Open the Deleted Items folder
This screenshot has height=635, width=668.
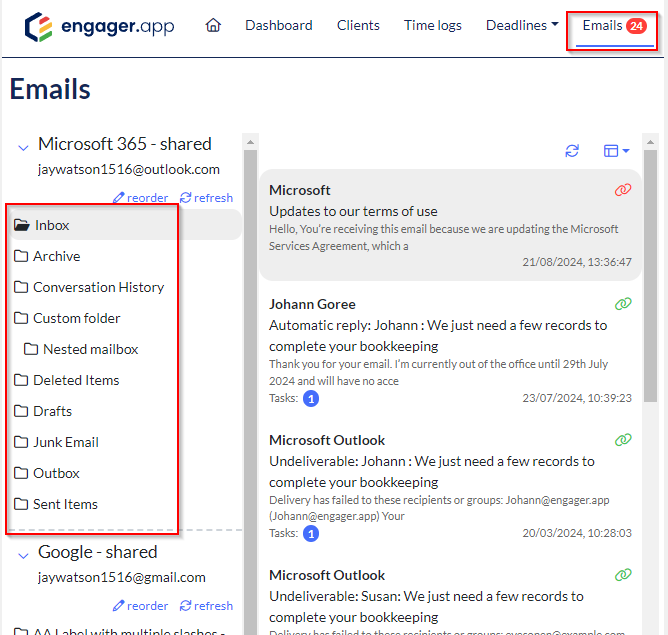[66, 380]
